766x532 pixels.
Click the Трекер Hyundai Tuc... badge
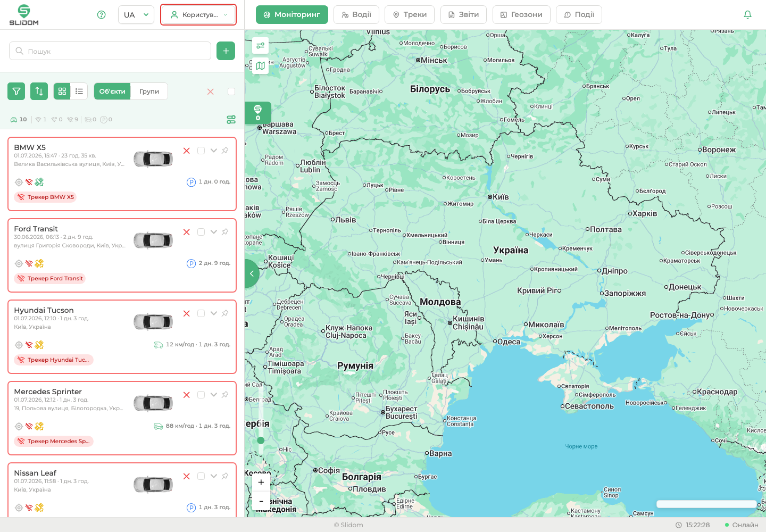(x=54, y=360)
